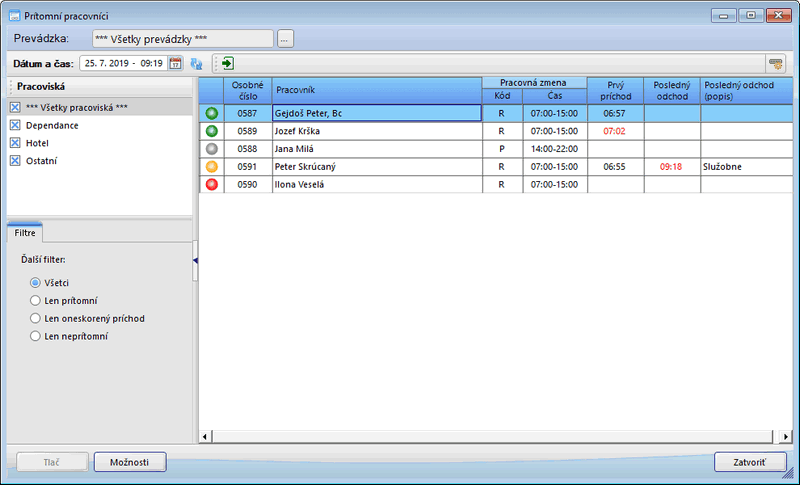The width and height of the screenshot is (800, 485).
Task: Click red status icon for Ilona Veselá
Action: [x=211, y=184]
